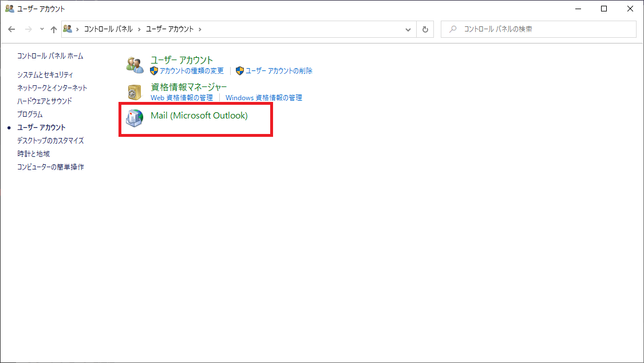The height and width of the screenshot is (363, 644).
Task: Click the Refresh button beside address bar
Action: [425, 29]
